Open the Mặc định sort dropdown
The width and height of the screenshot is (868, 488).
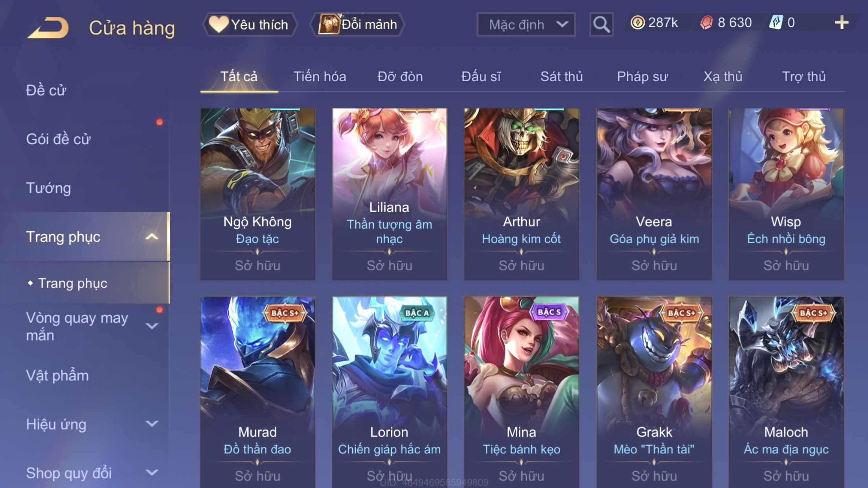(x=526, y=24)
